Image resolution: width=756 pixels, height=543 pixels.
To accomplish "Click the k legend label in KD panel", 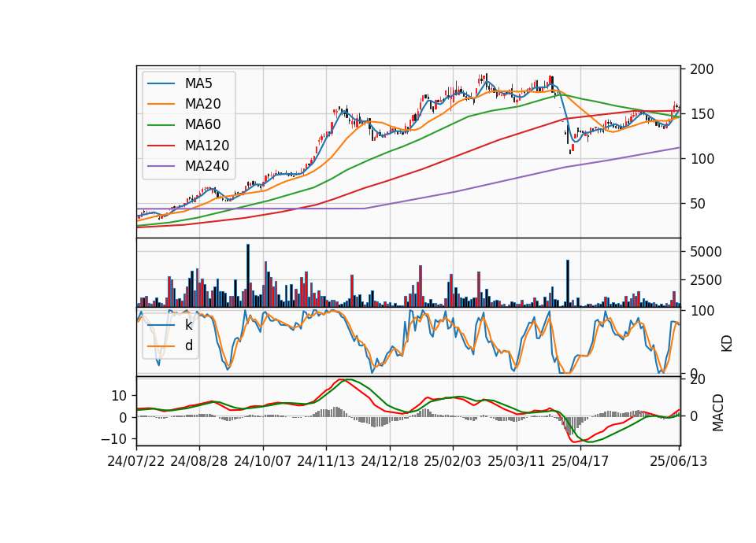I will point(188,325).
